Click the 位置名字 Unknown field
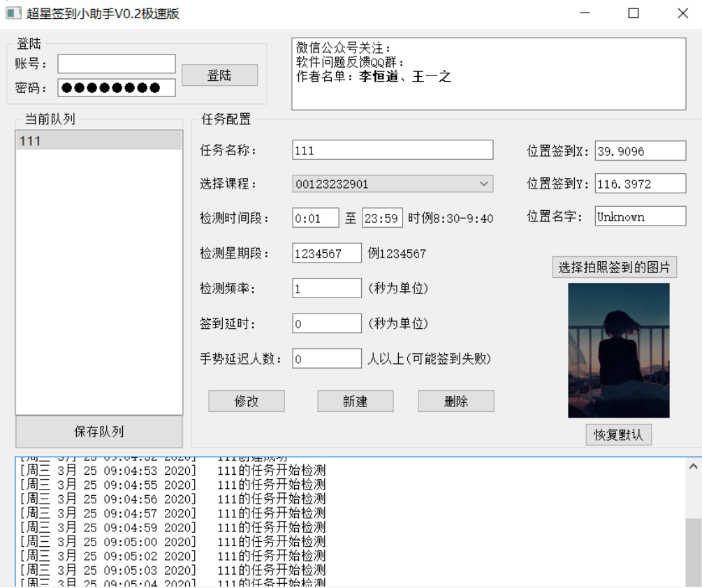Screen dimensions: 702x588 tap(641, 216)
